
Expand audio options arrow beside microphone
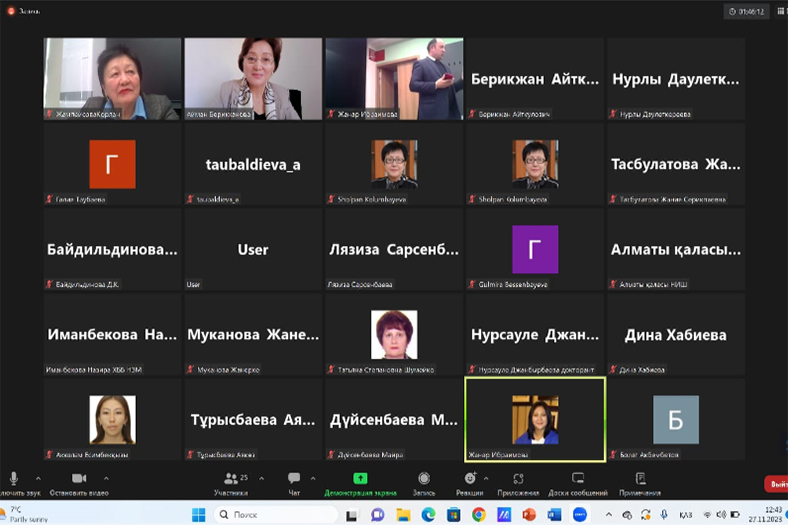pyautogui.click(x=38, y=479)
